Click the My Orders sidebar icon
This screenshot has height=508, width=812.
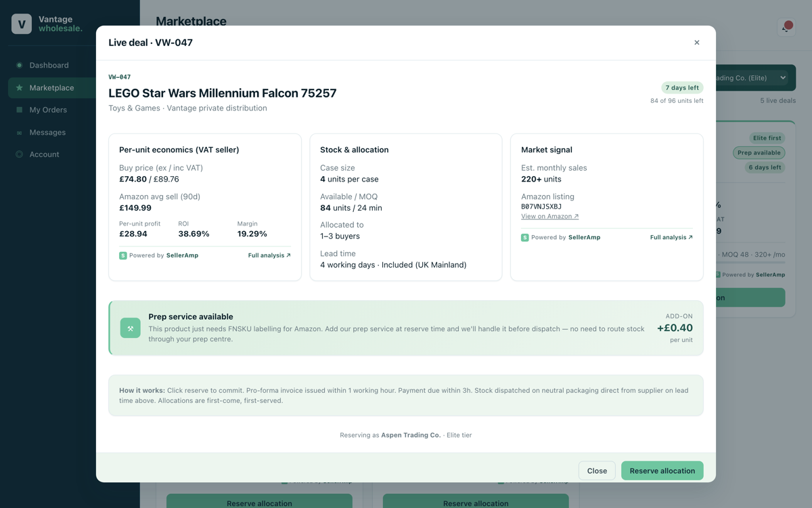[19, 110]
